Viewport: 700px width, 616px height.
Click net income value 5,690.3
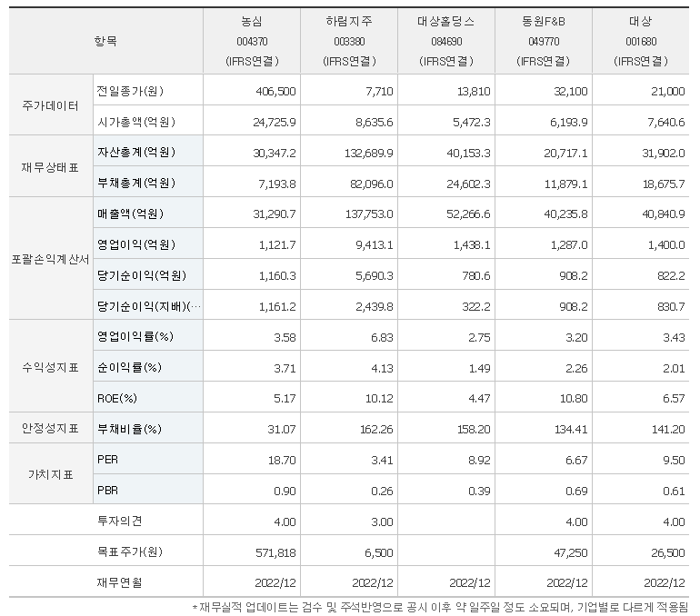click(375, 275)
